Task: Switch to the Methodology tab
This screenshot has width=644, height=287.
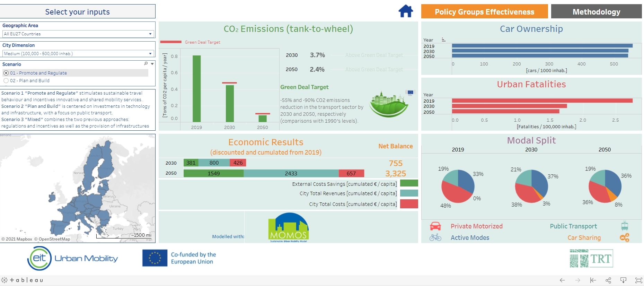Action: coord(596,12)
